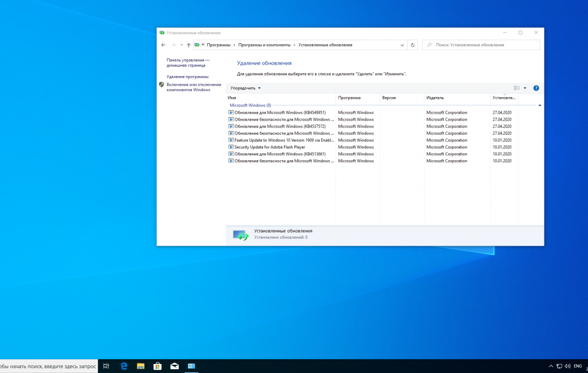Viewport: 588px width, 373px height.
Task: Open Help with the blue question icon
Action: [536, 88]
